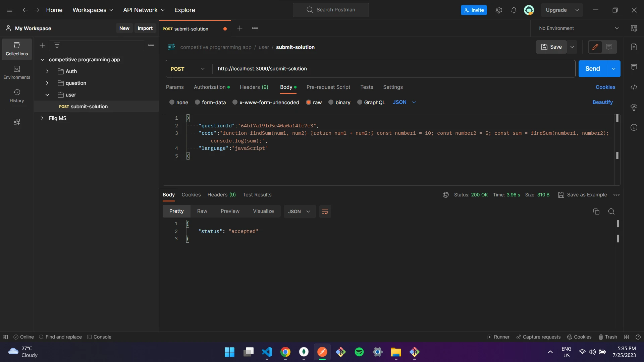Open the Send button dropdown arrow
644x362 pixels.
[614, 69]
